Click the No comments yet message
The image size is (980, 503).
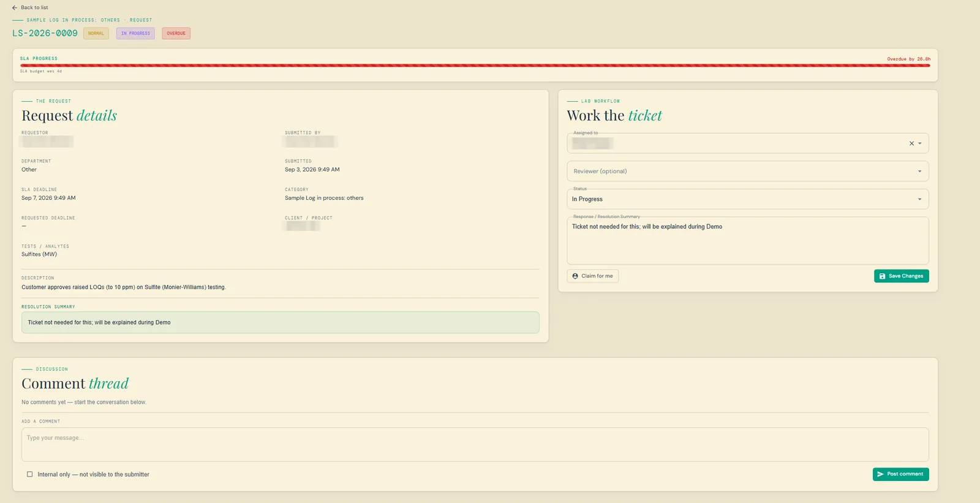coord(84,403)
